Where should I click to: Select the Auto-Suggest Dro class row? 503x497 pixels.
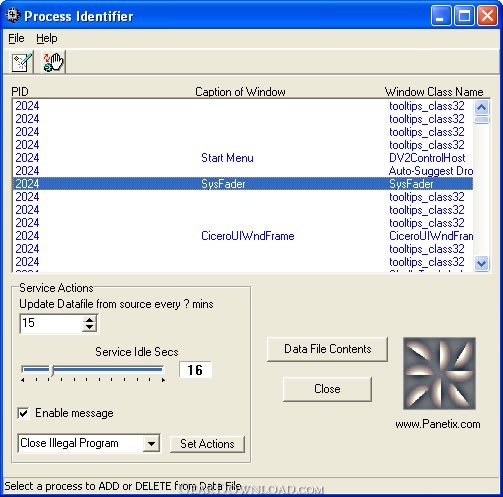[x=243, y=171]
